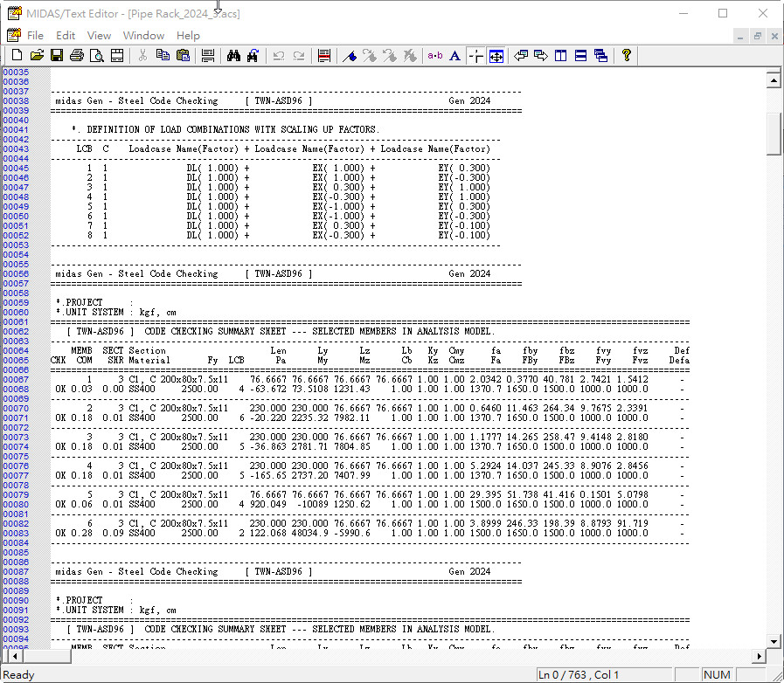Open help with the yellow question mark icon
Screen dimensions: 784x683
(626, 55)
